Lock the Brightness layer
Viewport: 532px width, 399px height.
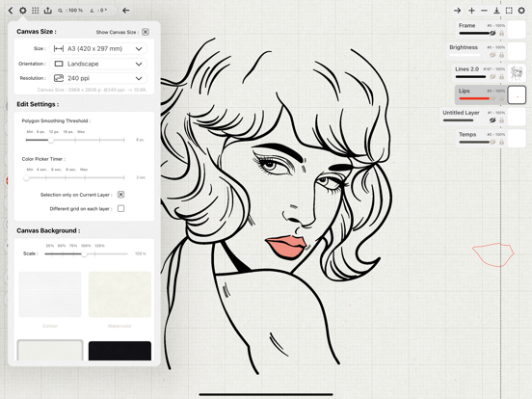(502, 55)
